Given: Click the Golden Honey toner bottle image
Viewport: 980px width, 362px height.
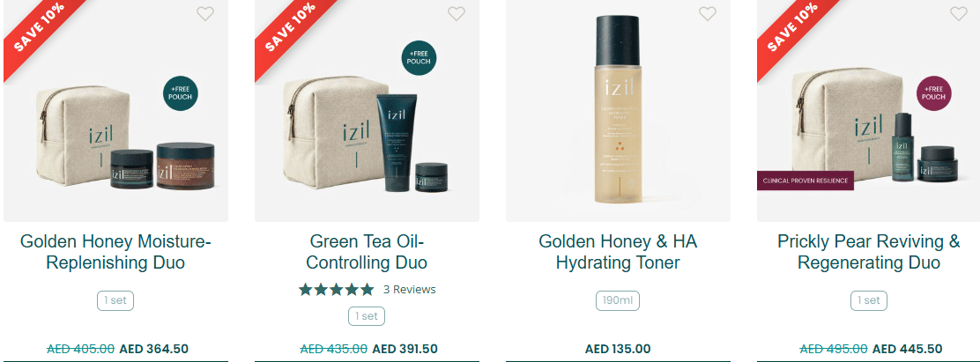Looking at the screenshot, I should pos(617,109).
